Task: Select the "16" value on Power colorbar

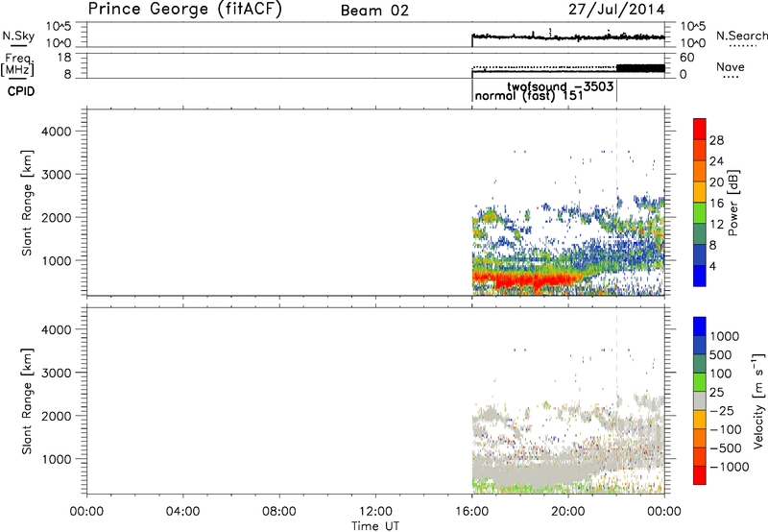Action: 716,204
